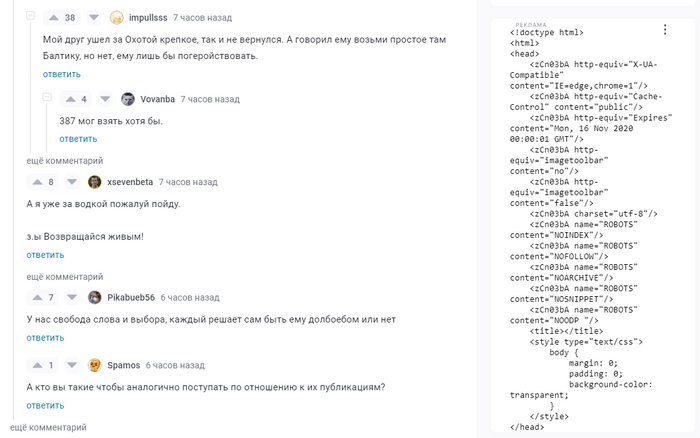Image resolution: width=700 pixels, height=438 pixels.
Task: Expand more comments under xsevenbeta thread
Action: tap(65, 277)
